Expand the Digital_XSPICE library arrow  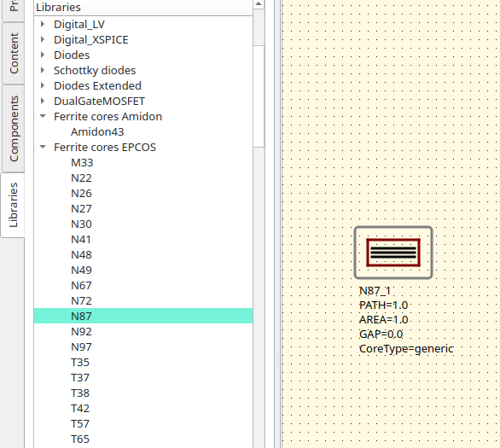pos(43,39)
